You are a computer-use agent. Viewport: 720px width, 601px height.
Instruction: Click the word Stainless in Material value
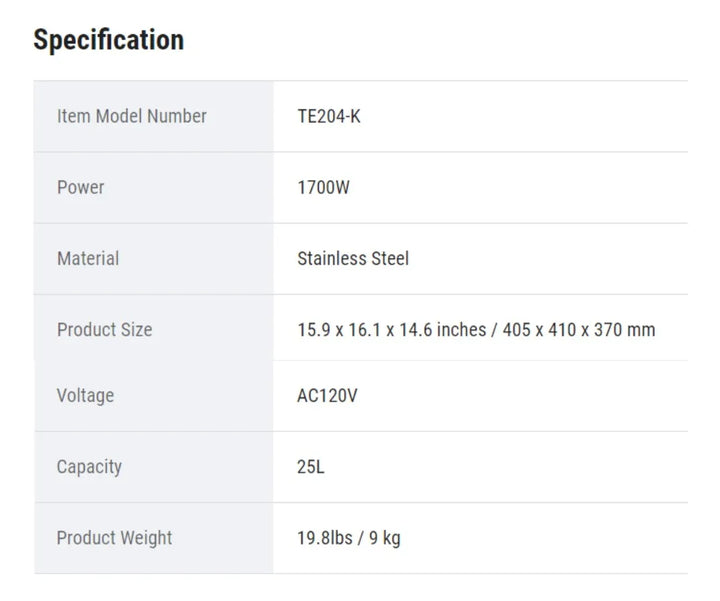tap(332, 258)
